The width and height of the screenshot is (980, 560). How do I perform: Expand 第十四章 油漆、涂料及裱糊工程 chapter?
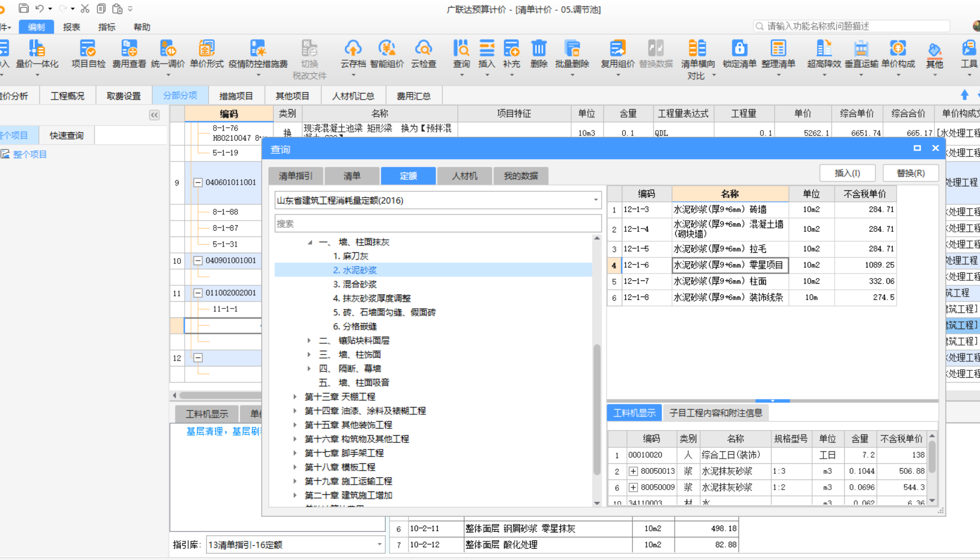(295, 411)
